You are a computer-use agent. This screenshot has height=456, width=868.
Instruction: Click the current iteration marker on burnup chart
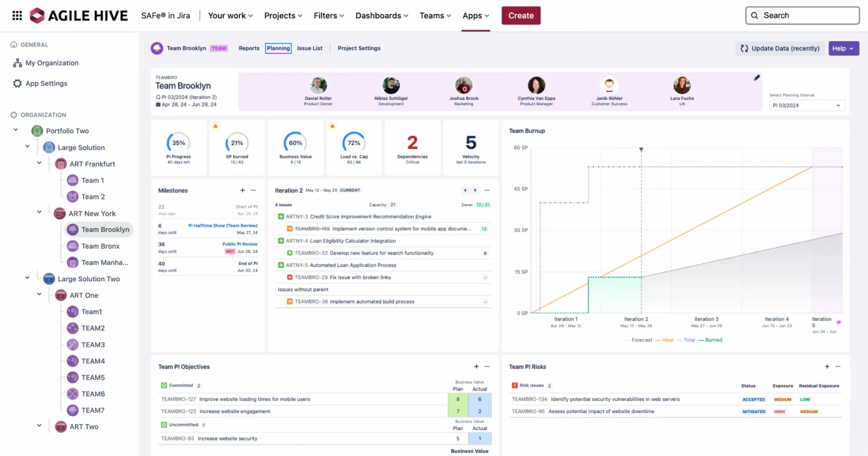pyautogui.click(x=641, y=150)
